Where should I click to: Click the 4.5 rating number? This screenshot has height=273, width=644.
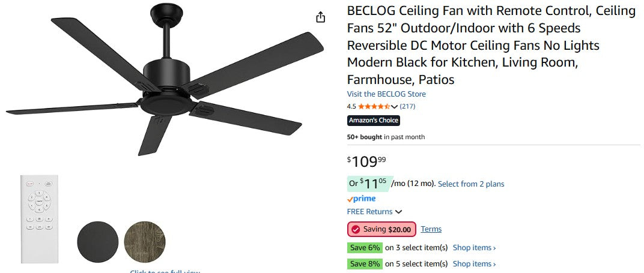click(x=351, y=106)
